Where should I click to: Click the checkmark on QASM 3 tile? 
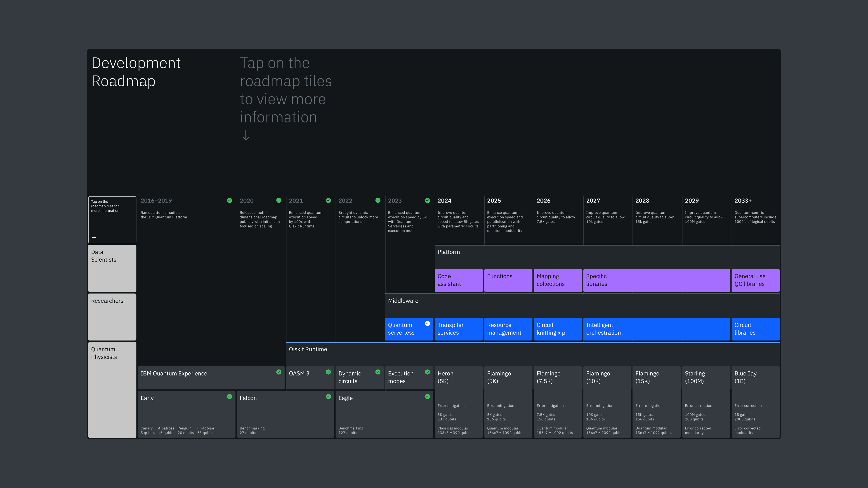tap(328, 372)
